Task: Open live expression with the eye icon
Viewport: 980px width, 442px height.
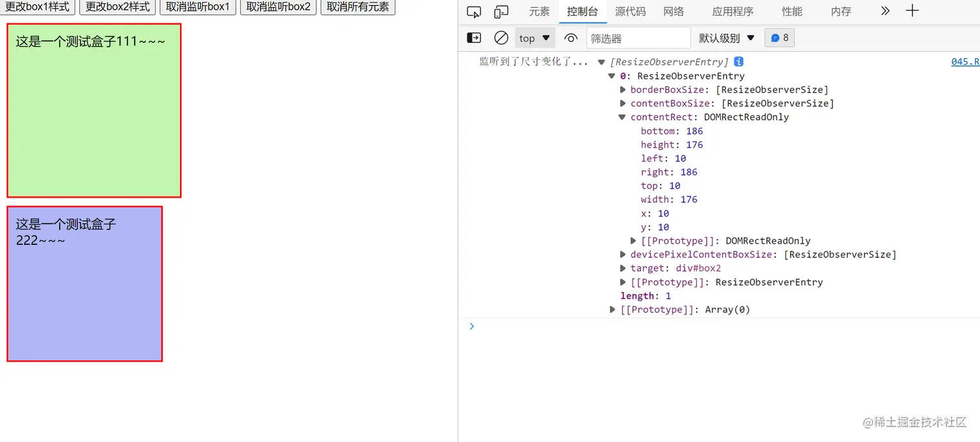Action: tap(570, 38)
